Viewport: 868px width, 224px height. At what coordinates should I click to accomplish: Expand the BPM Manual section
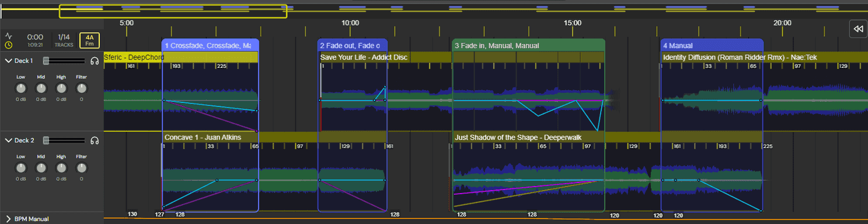[9, 219]
